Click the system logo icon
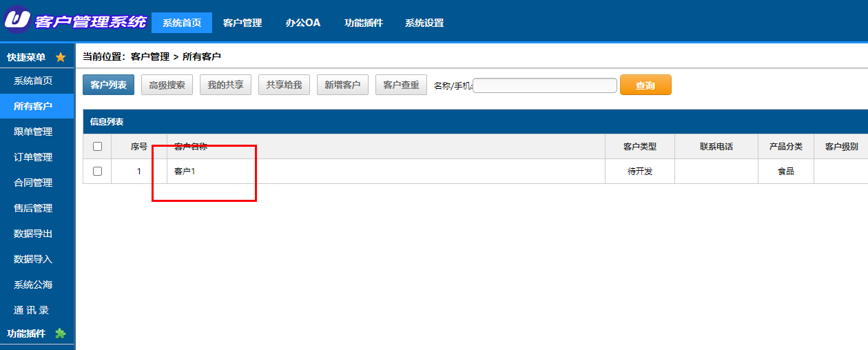The height and width of the screenshot is (350, 868). tap(18, 19)
